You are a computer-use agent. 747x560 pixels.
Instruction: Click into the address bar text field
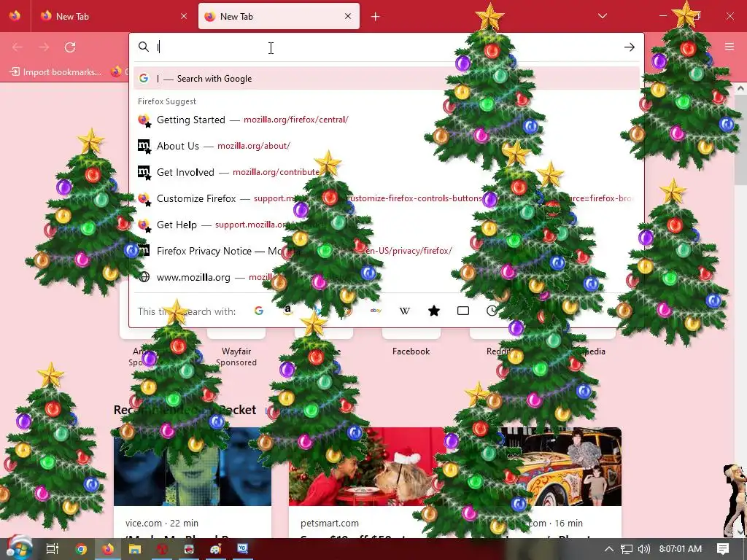click(387, 47)
